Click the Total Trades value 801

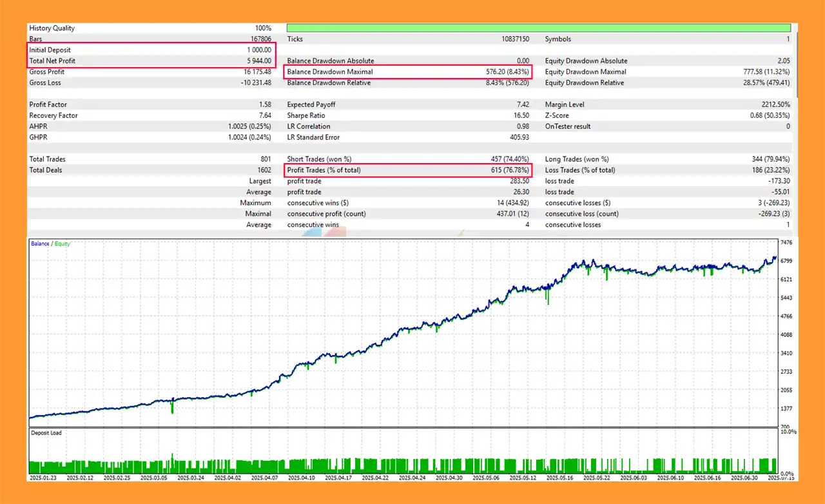click(265, 159)
